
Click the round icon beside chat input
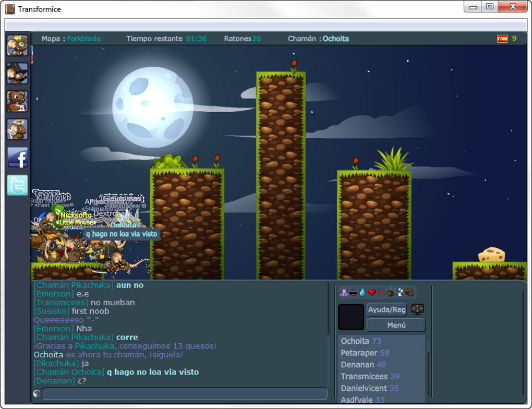[x=37, y=394]
